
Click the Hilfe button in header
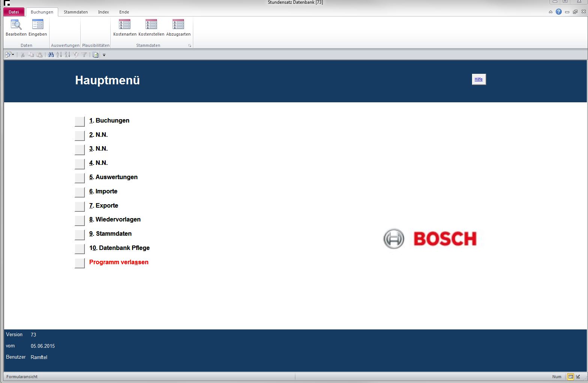[x=479, y=79]
